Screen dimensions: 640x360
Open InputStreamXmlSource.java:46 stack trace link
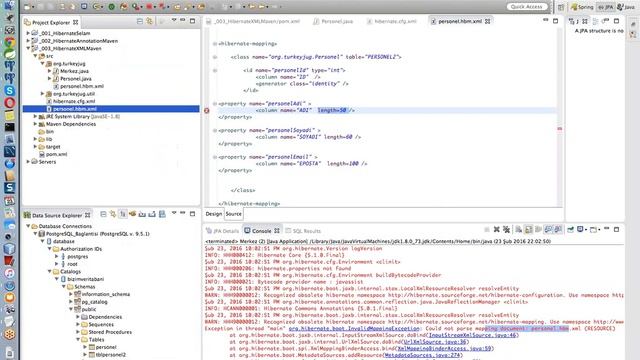[x=473, y=335]
